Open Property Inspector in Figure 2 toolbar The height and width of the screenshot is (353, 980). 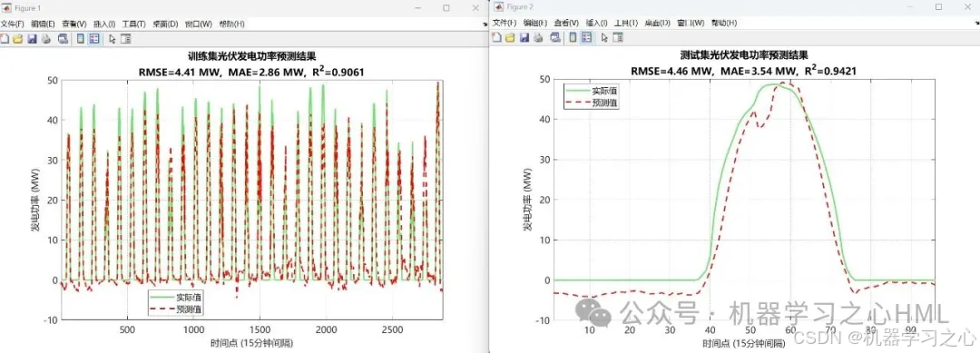pos(618,37)
